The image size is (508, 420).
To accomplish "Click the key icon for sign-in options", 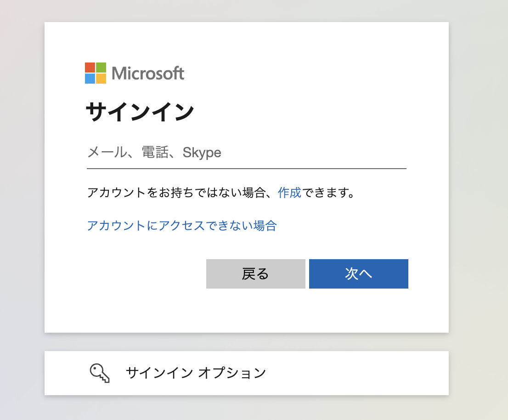I will 100,373.
